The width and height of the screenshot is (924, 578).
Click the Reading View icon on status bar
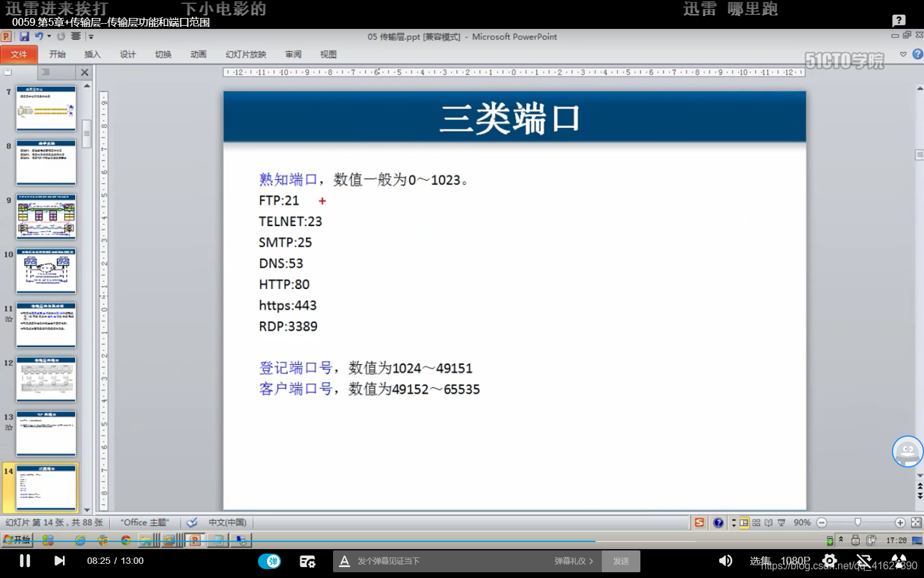tap(769, 522)
